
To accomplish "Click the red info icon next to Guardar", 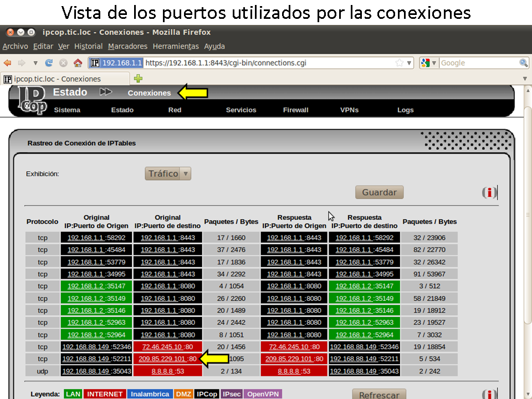I will click(489, 192).
